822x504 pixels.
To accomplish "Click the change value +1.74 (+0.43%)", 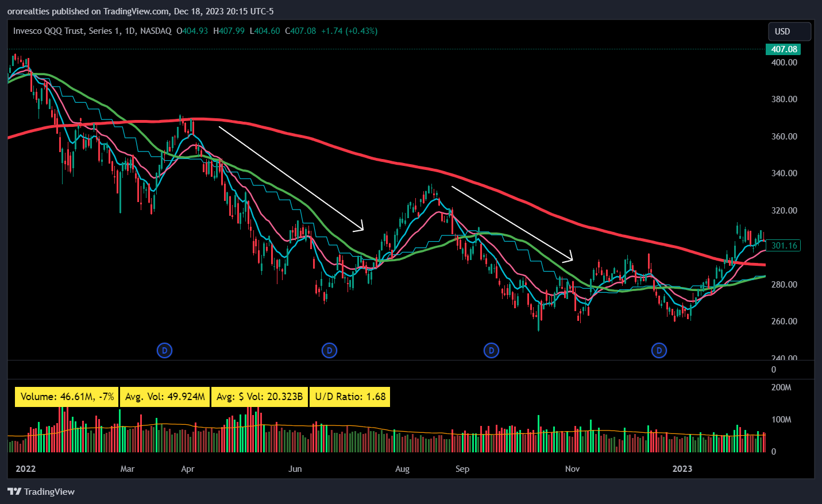I will [349, 31].
